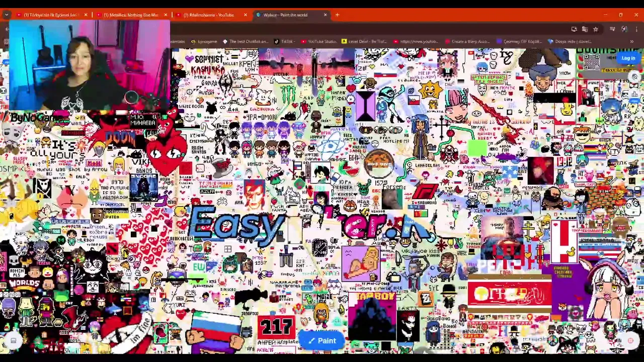Open the Dosya indir bookmark
644x362 pixels.
click(570, 41)
